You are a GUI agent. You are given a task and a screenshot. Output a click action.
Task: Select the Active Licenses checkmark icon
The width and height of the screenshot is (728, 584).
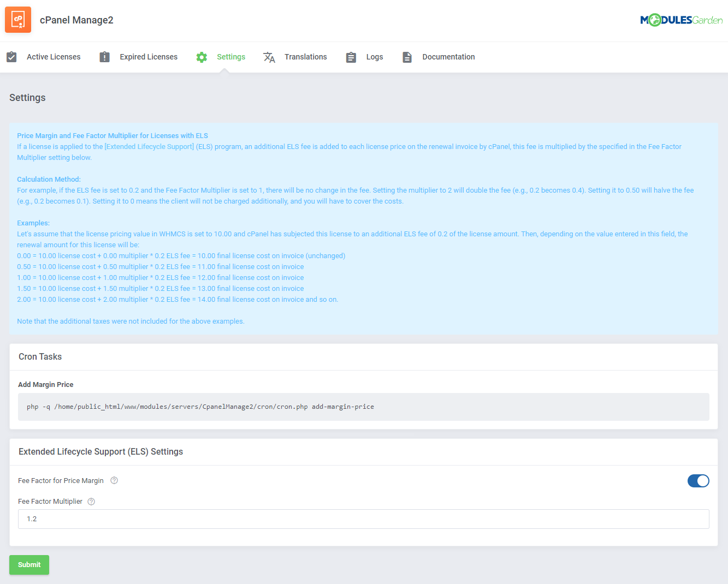pos(11,56)
